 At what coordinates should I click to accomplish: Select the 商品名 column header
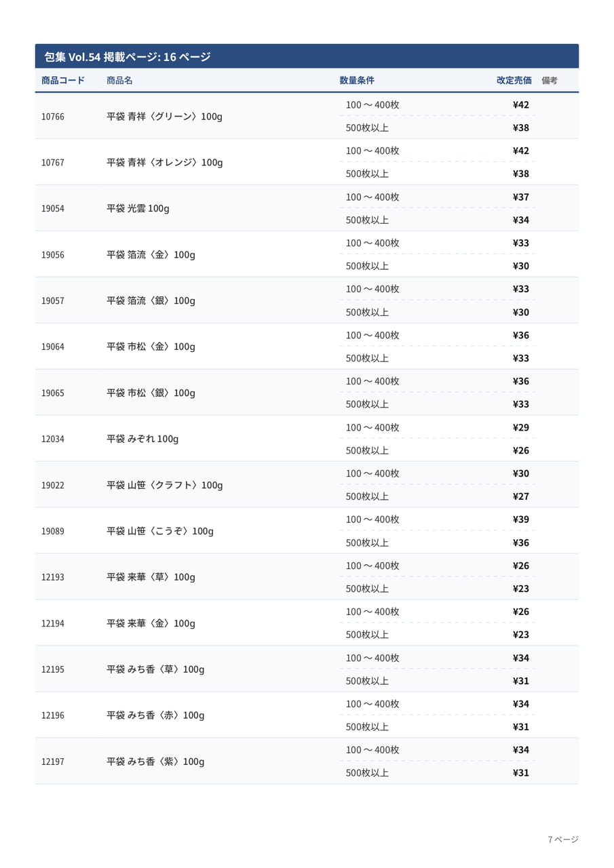pyautogui.click(x=119, y=81)
